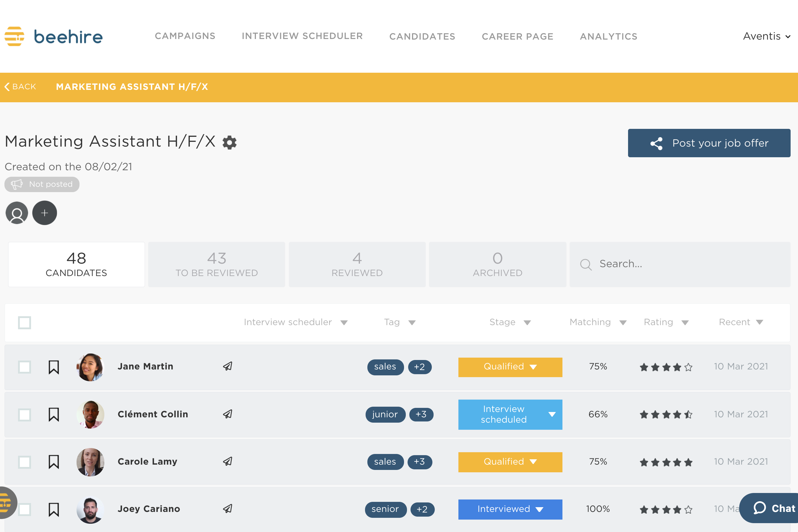The image size is (798, 532).
Task: Click the Post your job offer button
Action: 709,143
